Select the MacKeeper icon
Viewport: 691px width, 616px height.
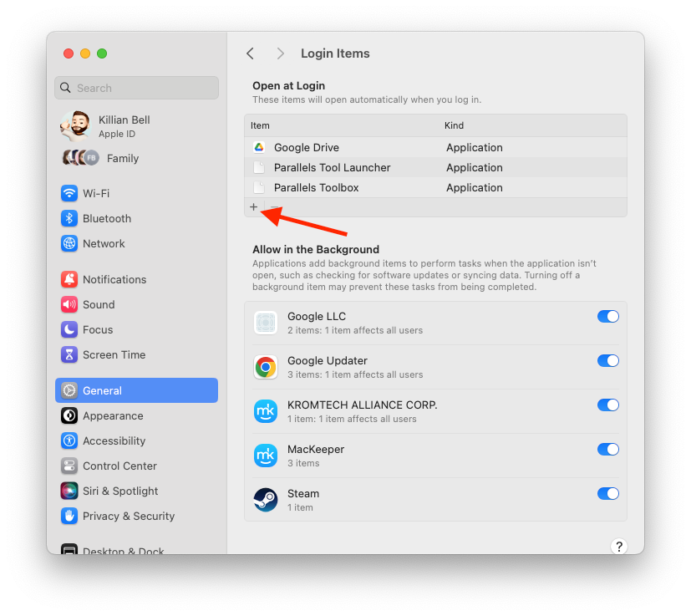(x=265, y=456)
